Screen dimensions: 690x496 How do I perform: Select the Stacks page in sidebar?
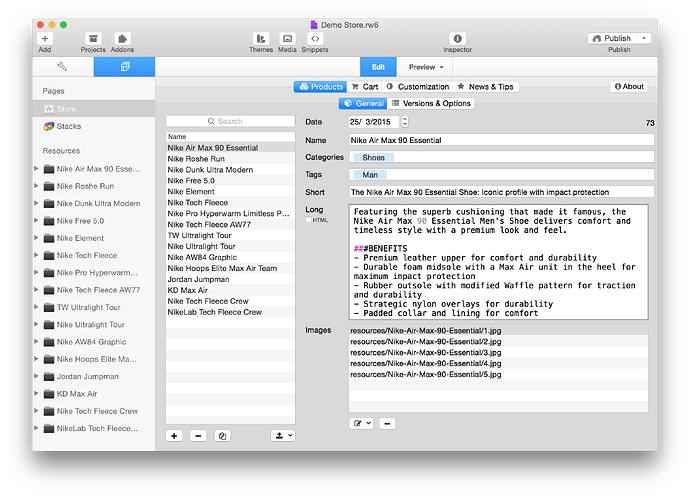[x=94, y=126]
